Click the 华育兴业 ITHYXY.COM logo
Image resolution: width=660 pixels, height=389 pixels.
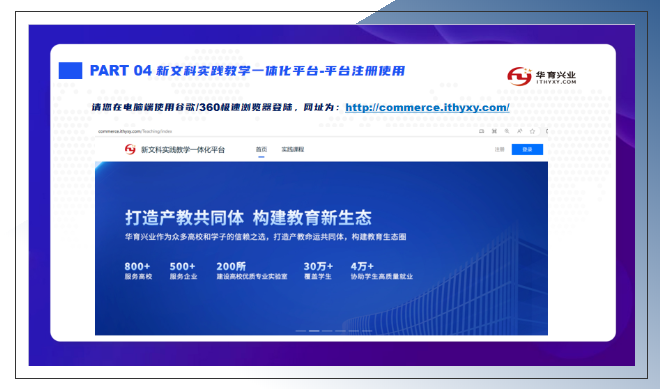click(541, 76)
